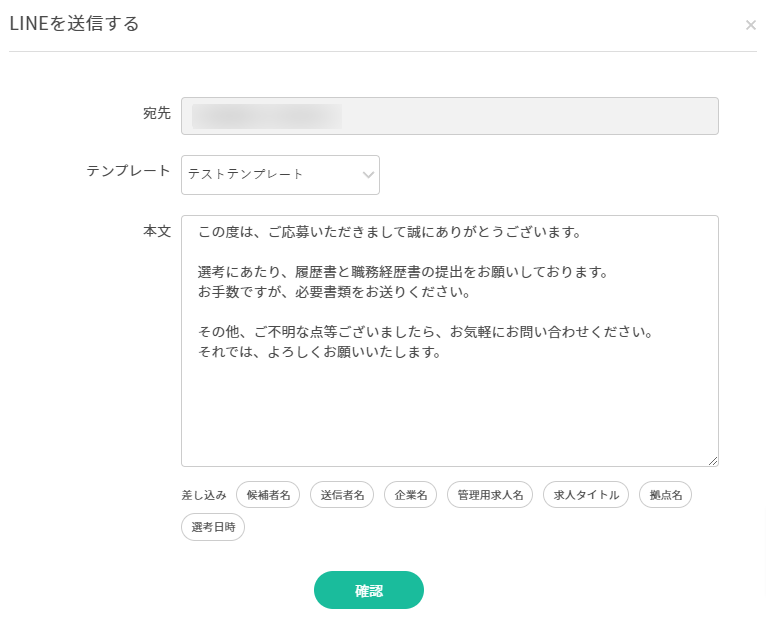Click the 宛先 label
This screenshot has width=766, height=623.
click(157, 113)
